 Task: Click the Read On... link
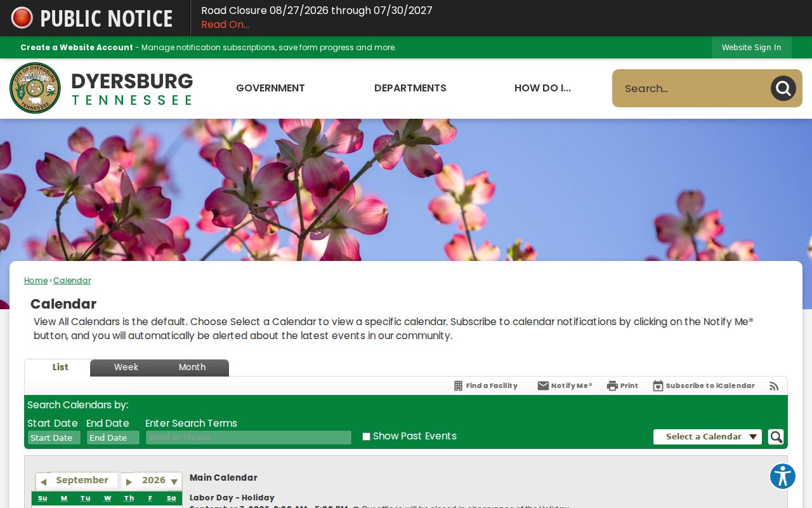coord(225,25)
